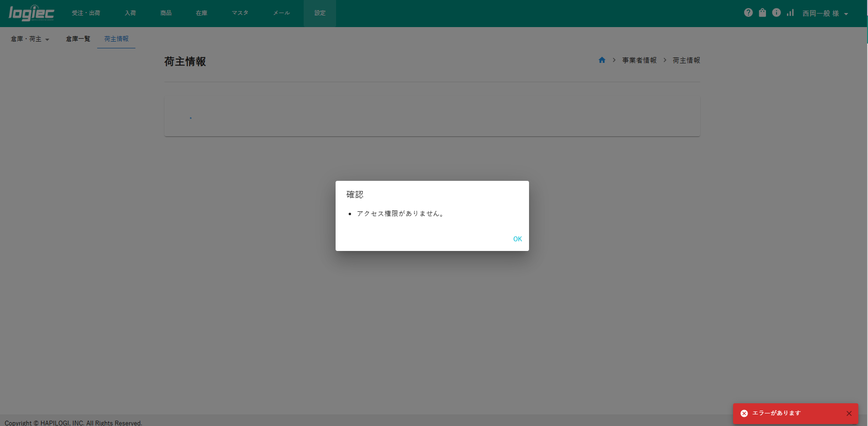Switch to the 倉庫一覧 tab
This screenshot has height=426, width=868.
pos(78,39)
